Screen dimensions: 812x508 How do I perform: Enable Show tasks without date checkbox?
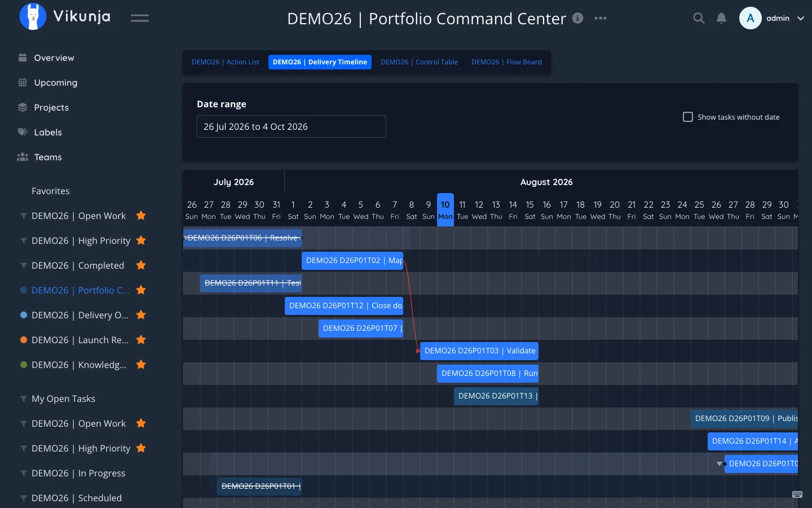688,117
